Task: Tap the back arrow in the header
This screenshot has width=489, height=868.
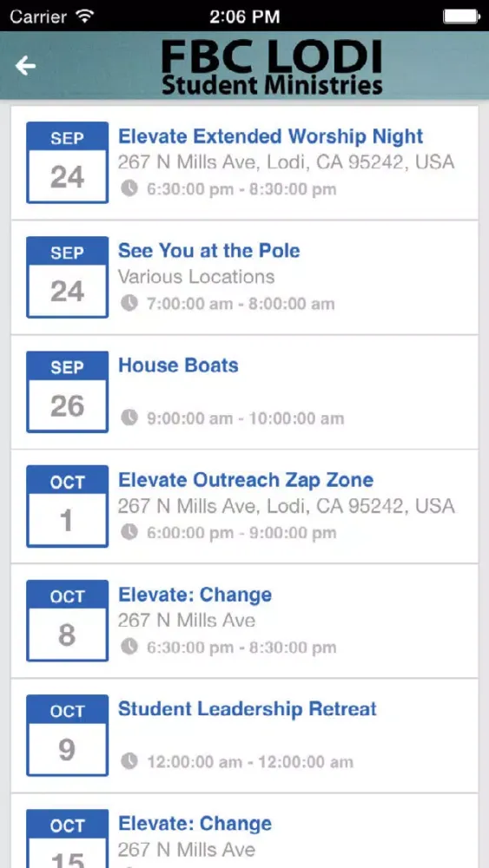Action: [x=25, y=66]
